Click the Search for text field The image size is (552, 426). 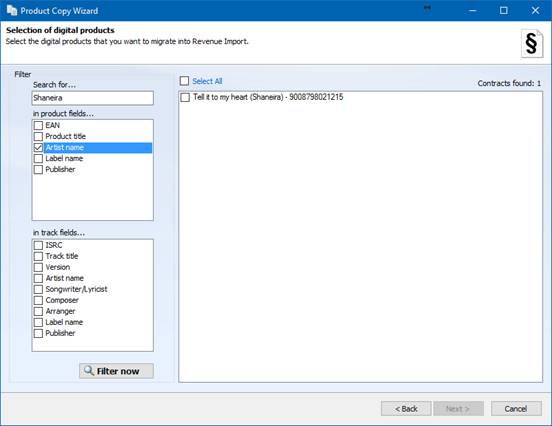pos(93,98)
